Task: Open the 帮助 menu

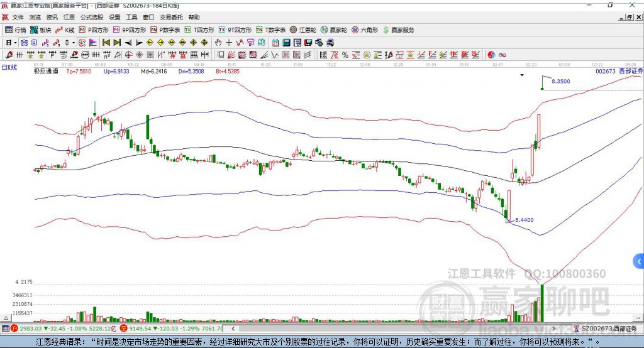Action: [x=194, y=17]
